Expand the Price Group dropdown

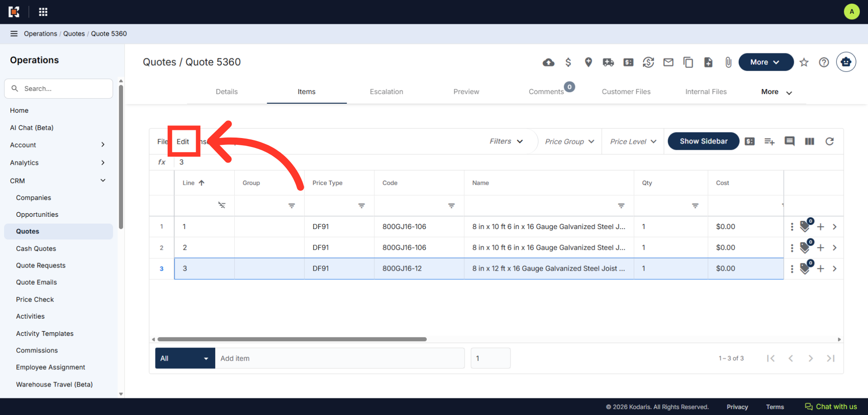click(x=570, y=142)
